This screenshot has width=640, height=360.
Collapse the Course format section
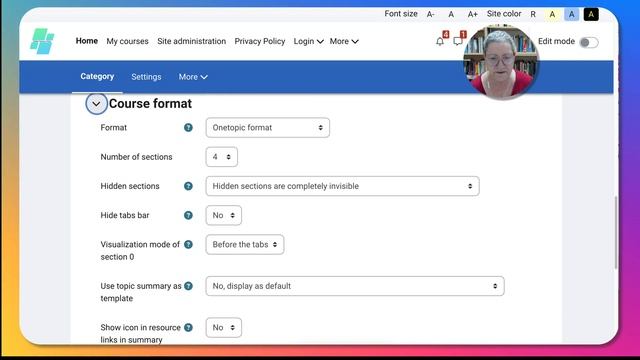tap(96, 104)
